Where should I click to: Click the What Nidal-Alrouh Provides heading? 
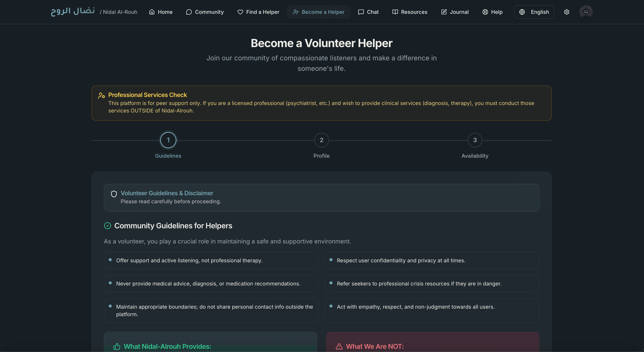tap(168, 347)
